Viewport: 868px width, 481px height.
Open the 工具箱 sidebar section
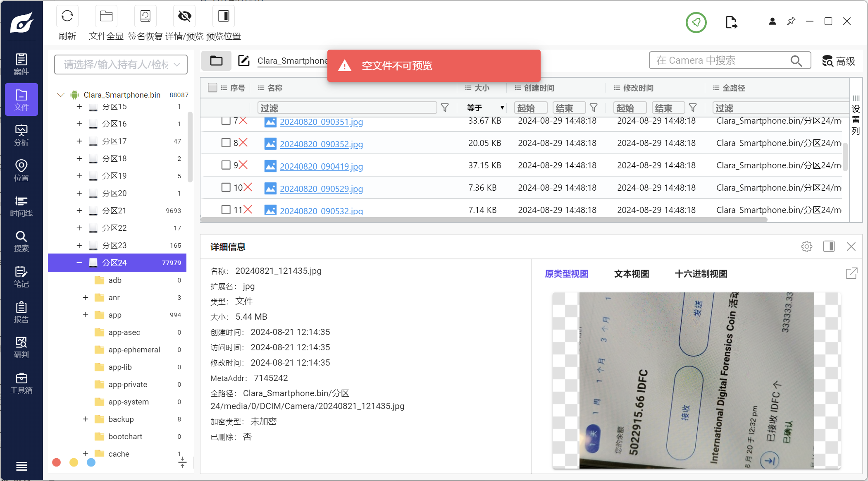(21, 383)
